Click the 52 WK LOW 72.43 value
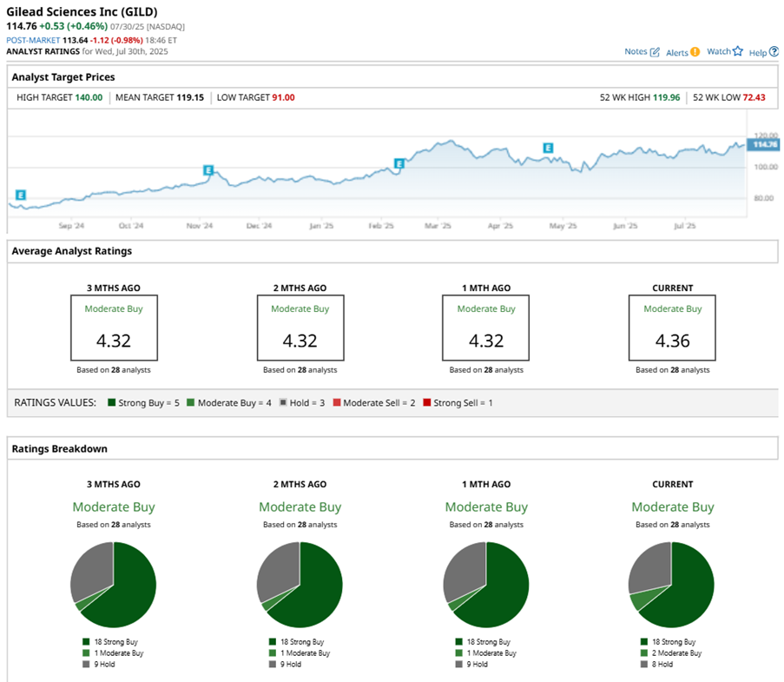Screen dimensions: 784x682 point(754,97)
